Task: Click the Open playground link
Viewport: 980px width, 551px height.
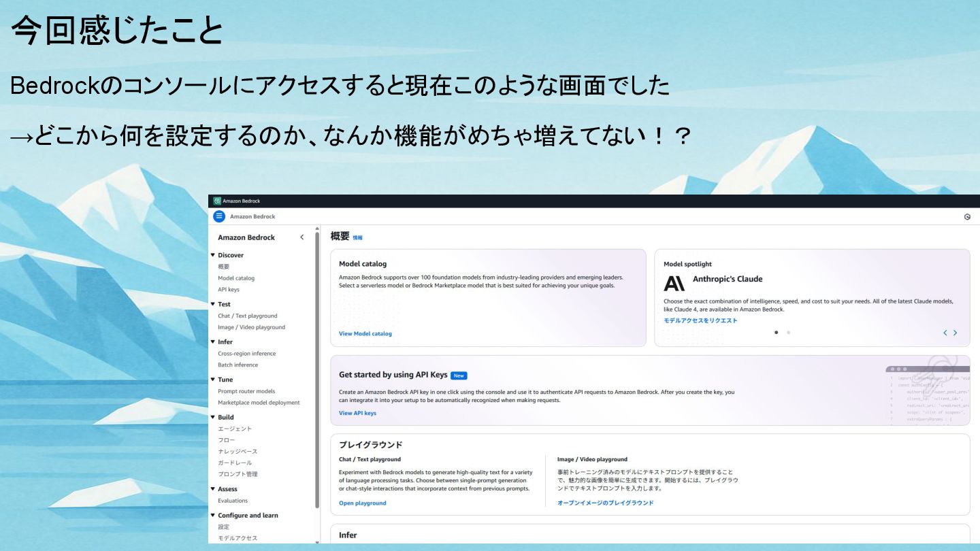Action: [363, 503]
